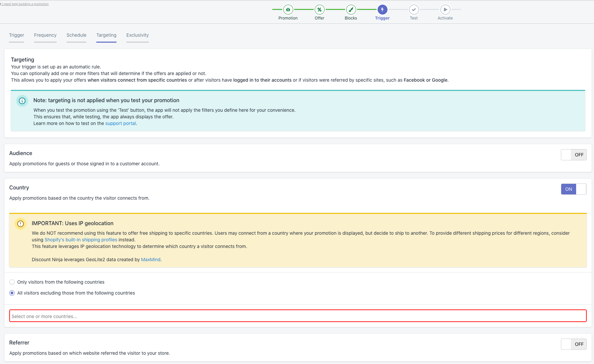The image size is (594, 364).
Task: Click I need help building a promotion link
Action: click(25, 4)
